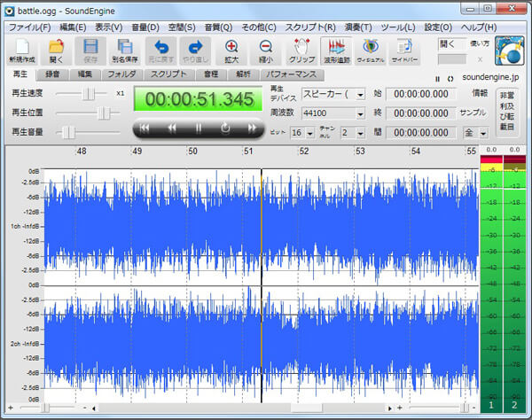The height and width of the screenshot is (420, 532).
Task: Click the - icon on the horizontal zoom slider
Action: 84,408
